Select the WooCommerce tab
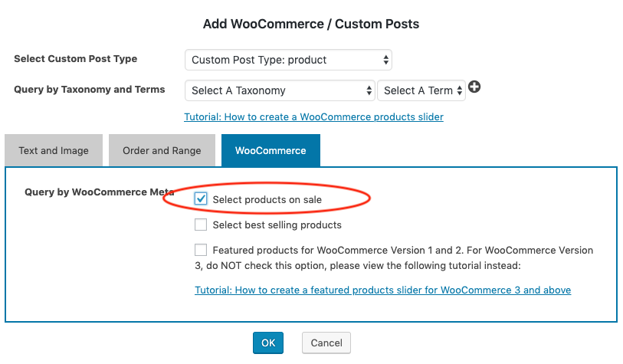 [x=271, y=150]
